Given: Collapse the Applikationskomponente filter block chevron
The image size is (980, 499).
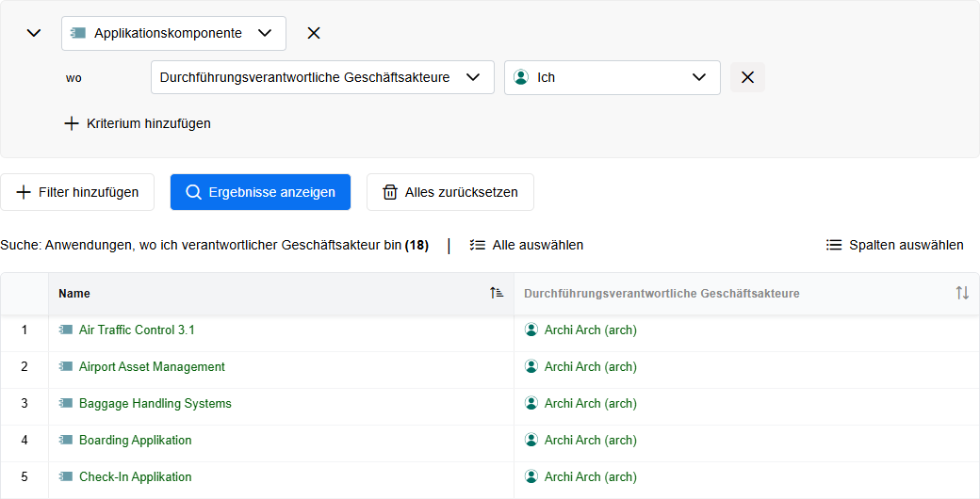Looking at the screenshot, I should pyautogui.click(x=34, y=33).
